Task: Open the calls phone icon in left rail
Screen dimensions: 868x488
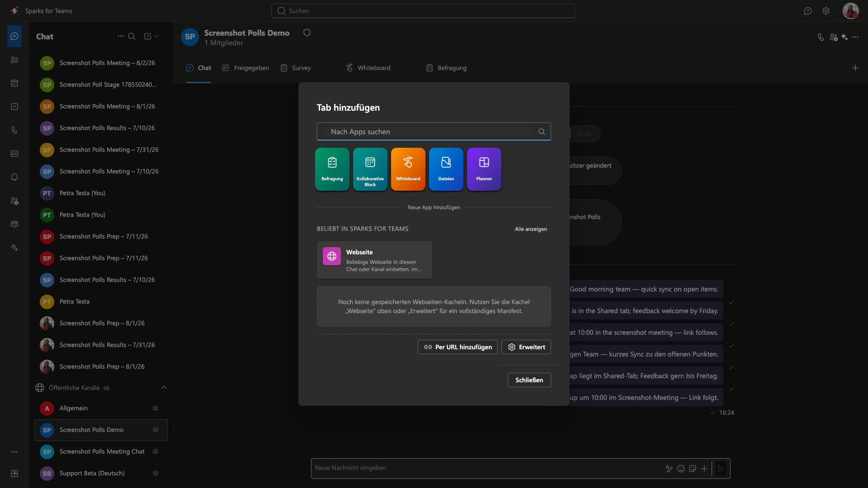Action: (14, 130)
